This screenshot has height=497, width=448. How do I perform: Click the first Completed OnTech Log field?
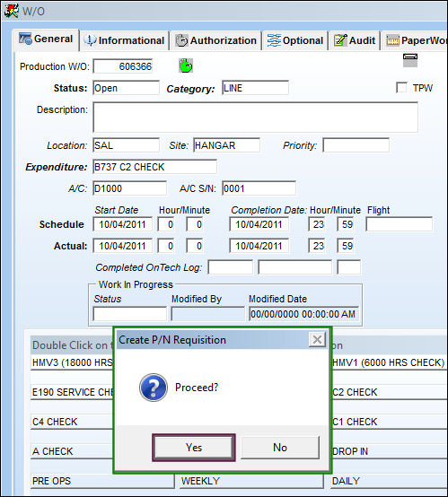click(x=231, y=267)
